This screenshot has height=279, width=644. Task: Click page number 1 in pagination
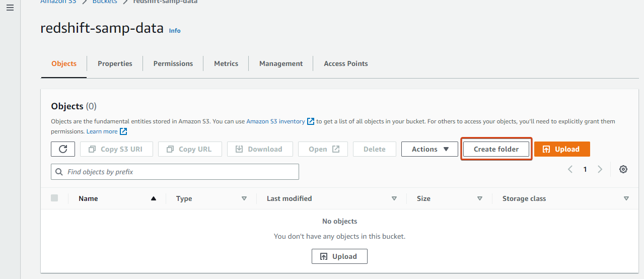(x=585, y=169)
